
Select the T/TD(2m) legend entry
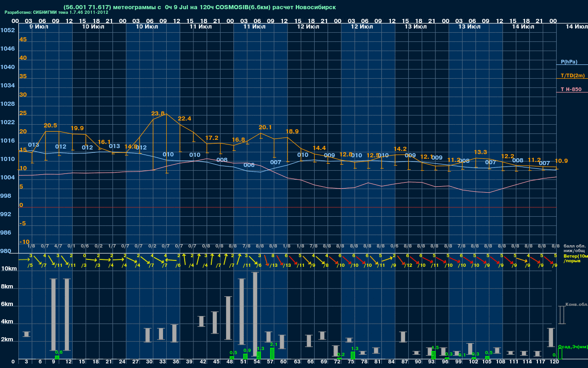[572, 75]
